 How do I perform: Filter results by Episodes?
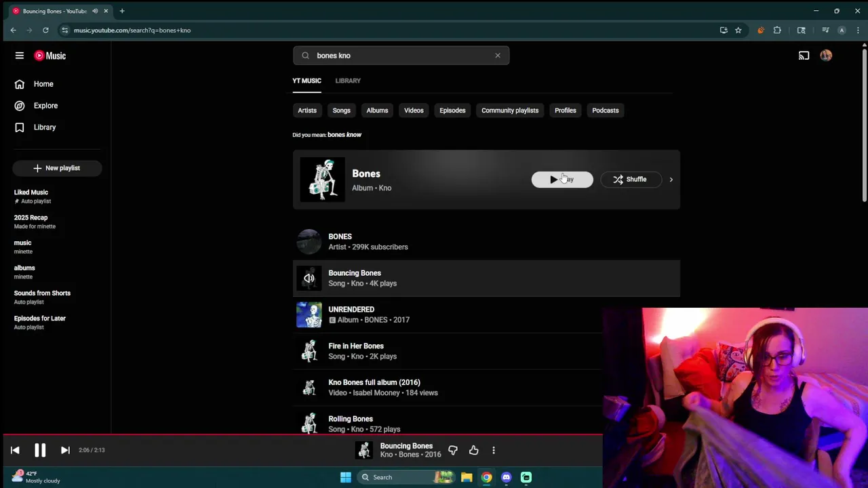coord(452,110)
